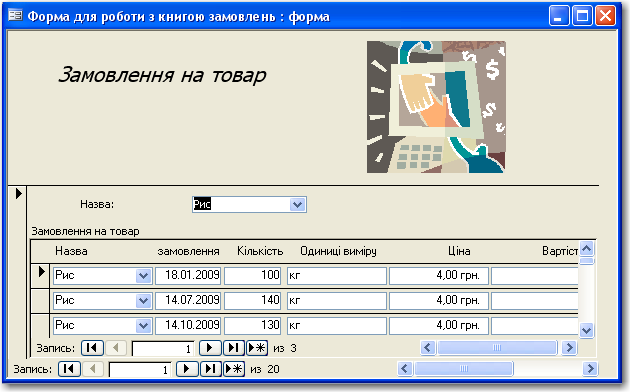630x392 pixels.
Task: Click the subform scroll-down arrow
Action: point(587,331)
